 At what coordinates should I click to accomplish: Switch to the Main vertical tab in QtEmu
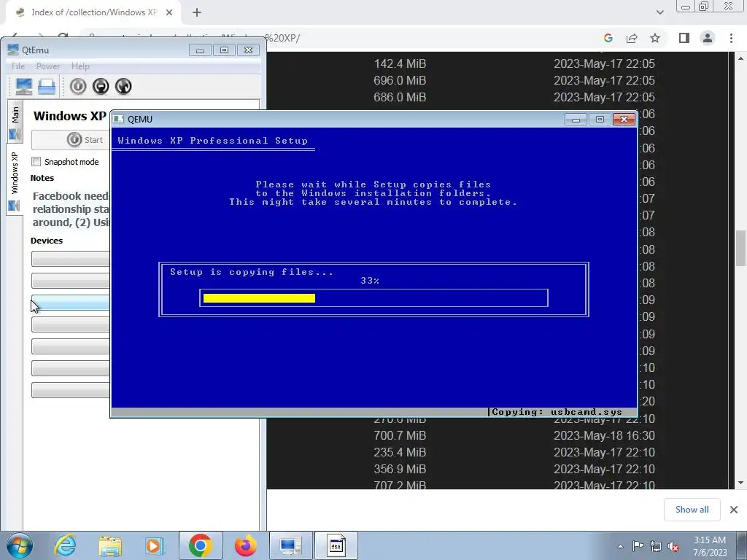tap(15, 122)
